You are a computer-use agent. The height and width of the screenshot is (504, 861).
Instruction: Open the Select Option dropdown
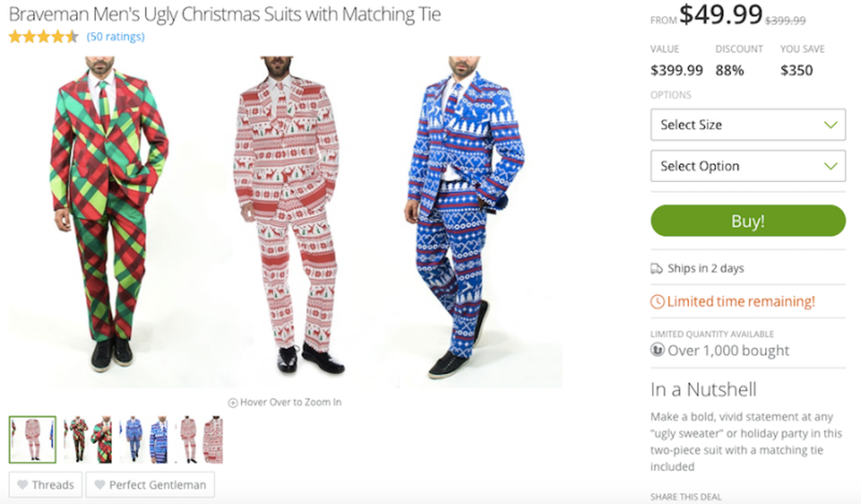(748, 166)
